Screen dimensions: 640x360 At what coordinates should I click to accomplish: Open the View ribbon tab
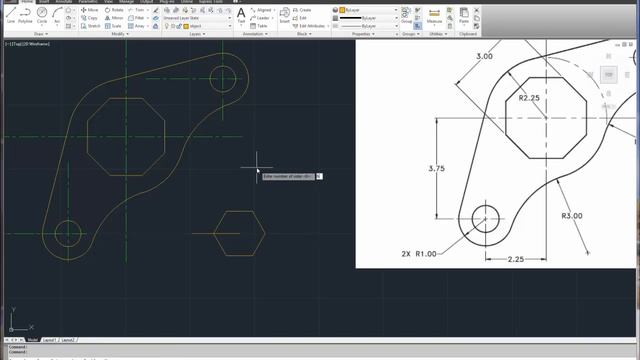coord(108,2)
